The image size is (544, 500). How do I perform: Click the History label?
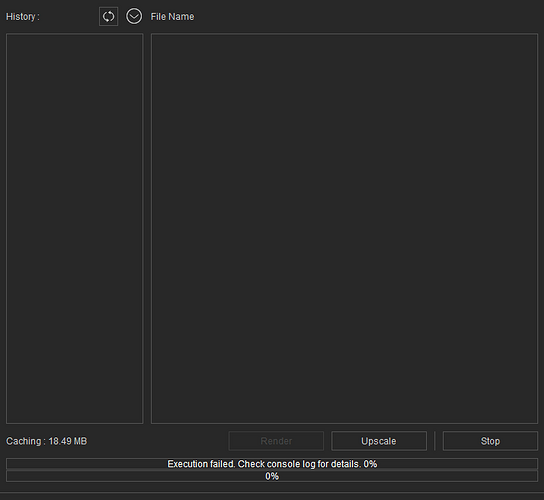[x=23, y=17]
